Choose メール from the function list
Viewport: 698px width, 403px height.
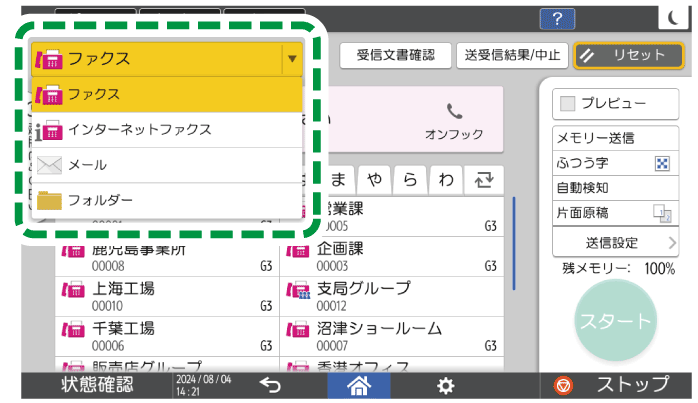point(167,165)
